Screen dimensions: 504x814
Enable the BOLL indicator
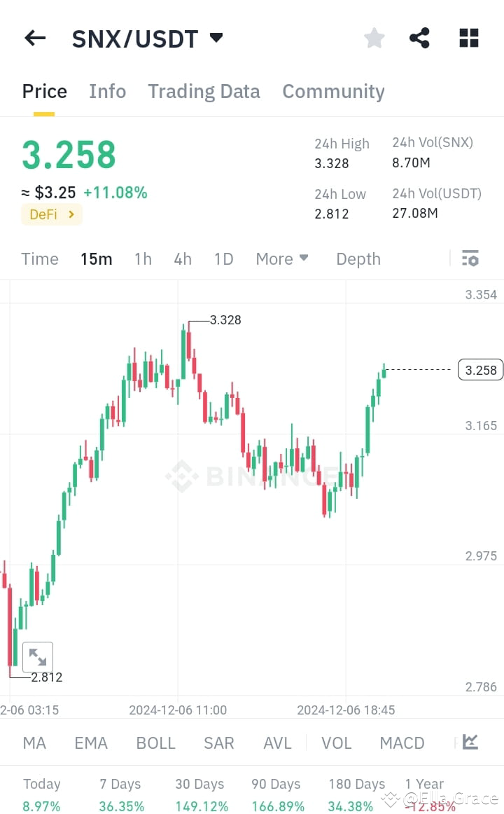click(155, 743)
